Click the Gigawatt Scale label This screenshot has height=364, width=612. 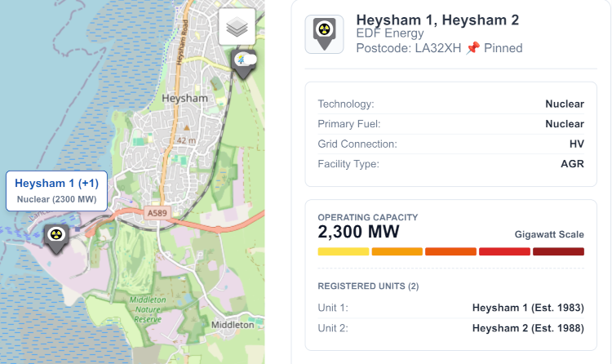(x=549, y=234)
